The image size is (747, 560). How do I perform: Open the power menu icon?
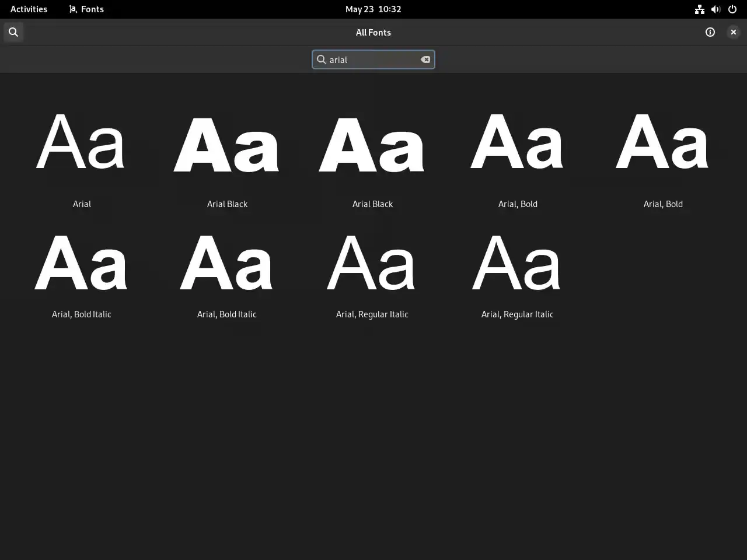coord(732,9)
